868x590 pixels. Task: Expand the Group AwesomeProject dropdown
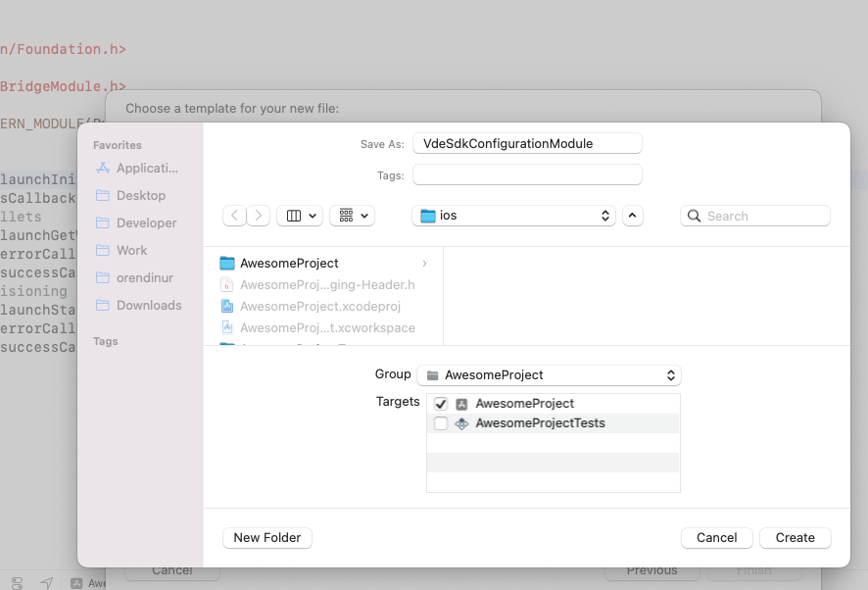click(x=549, y=374)
